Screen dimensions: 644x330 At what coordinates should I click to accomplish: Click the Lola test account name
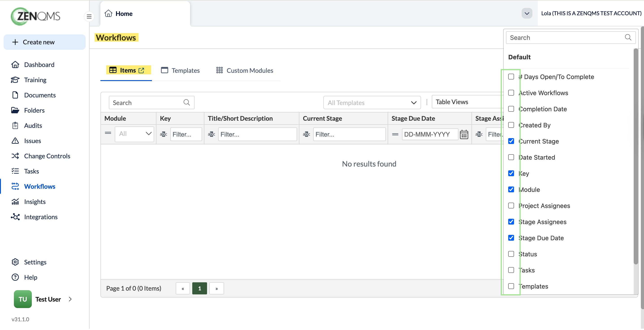click(591, 13)
